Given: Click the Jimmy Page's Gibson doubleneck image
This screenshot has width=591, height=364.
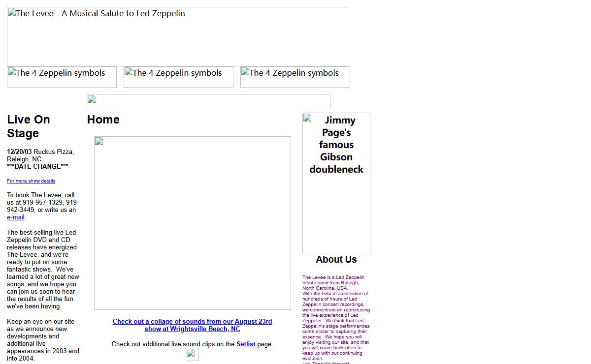Looking at the screenshot, I should tap(336, 183).
